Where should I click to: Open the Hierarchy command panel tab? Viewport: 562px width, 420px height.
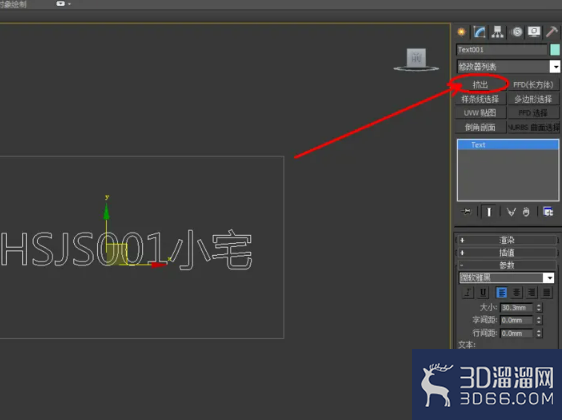click(x=497, y=32)
